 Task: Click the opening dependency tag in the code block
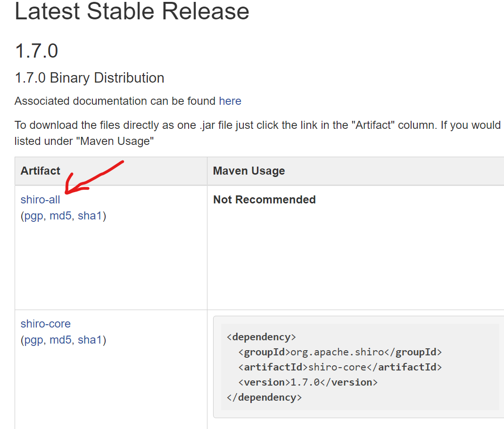coord(261,337)
